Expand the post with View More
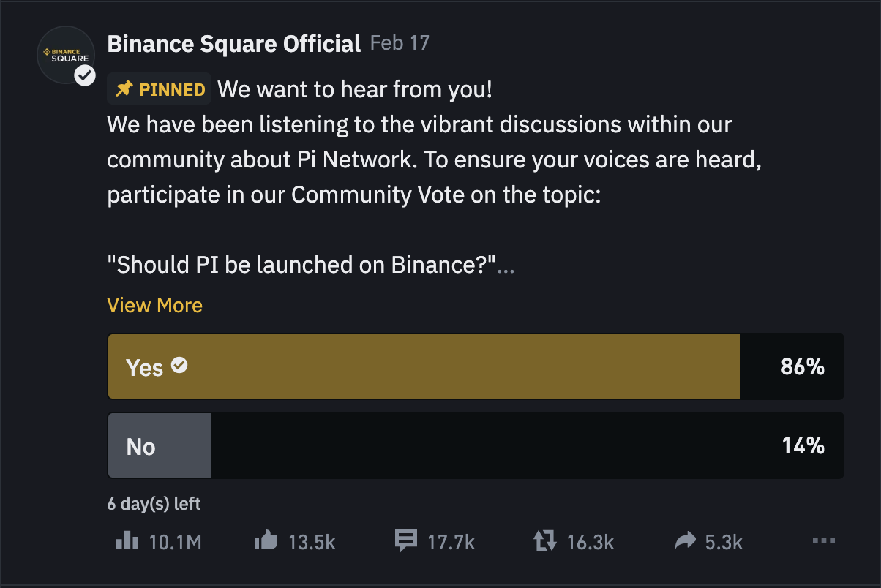Screen dimensions: 881x588 154,305
